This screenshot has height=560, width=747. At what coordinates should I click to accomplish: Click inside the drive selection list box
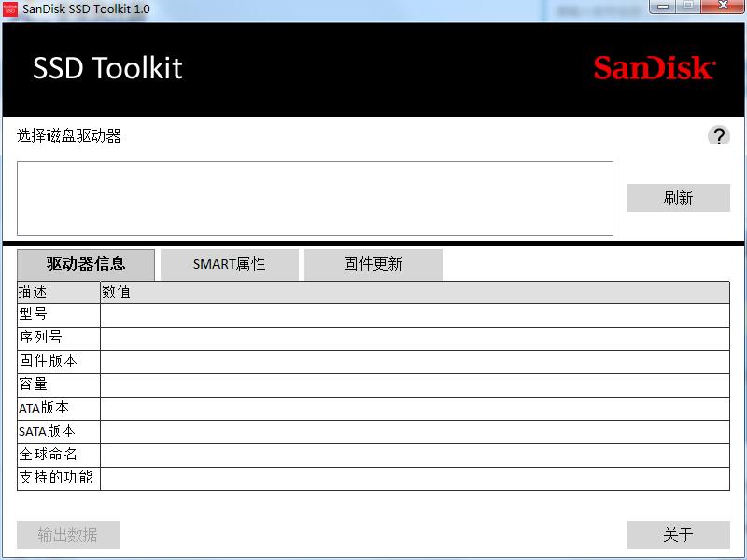coord(315,198)
